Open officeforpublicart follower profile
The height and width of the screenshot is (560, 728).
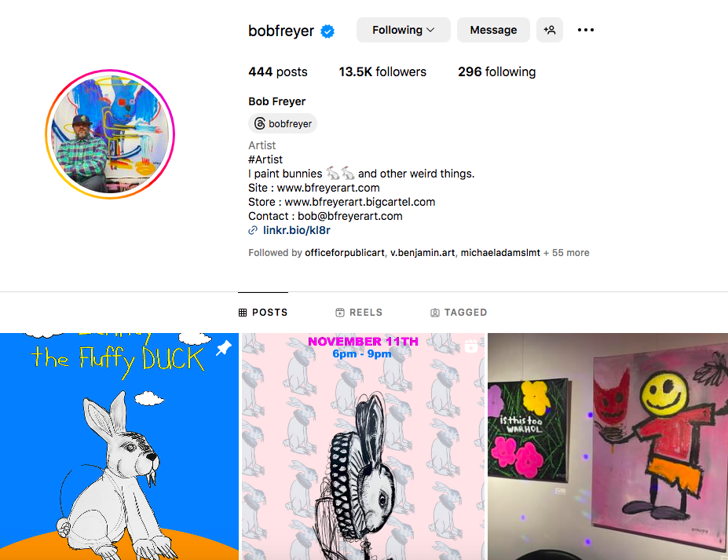pos(345,253)
